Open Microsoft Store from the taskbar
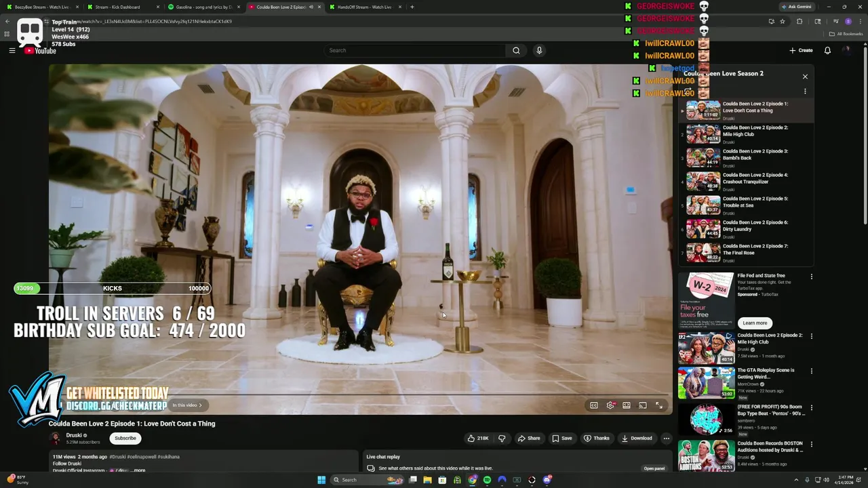Image resolution: width=868 pixels, height=488 pixels. (442, 480)
